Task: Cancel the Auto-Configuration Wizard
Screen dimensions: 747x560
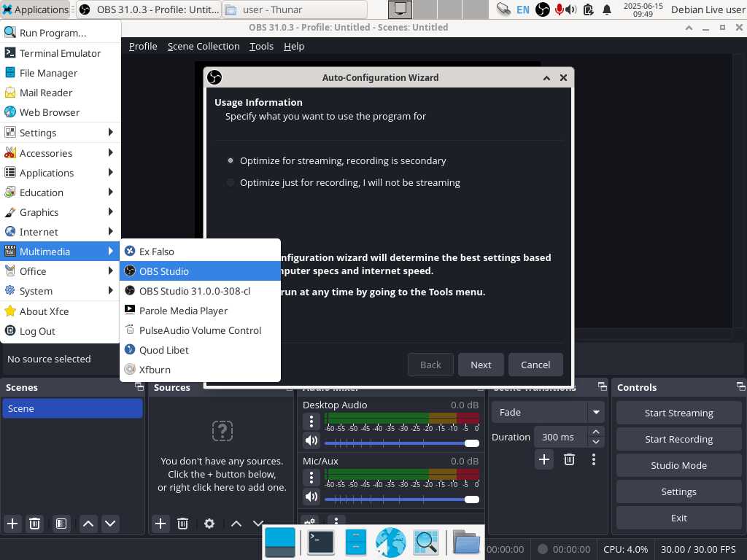Action: pyautogui.click(x=535, y=365)
